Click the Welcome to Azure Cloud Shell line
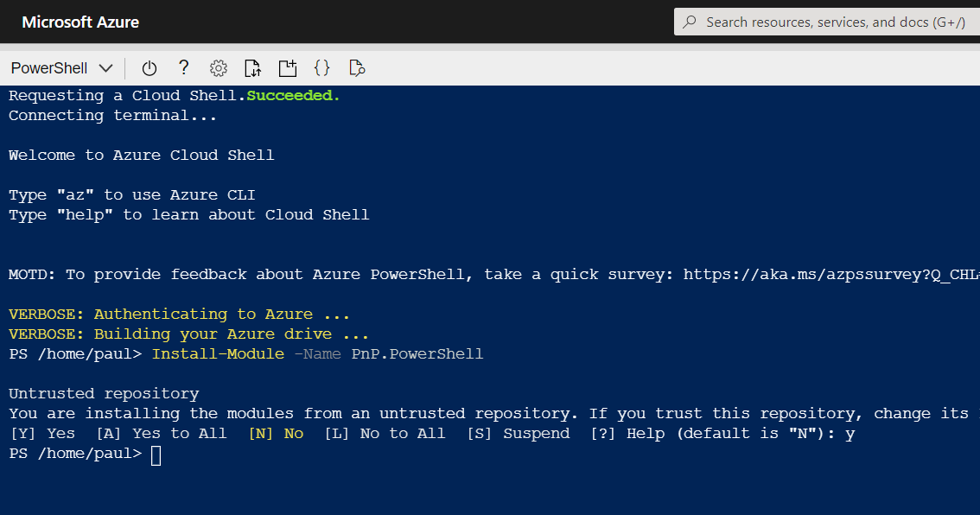The height and width of the screenshot is (515, 980). [142, 156]
